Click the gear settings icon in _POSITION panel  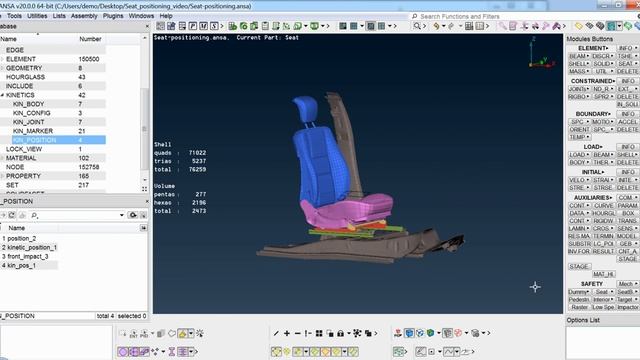(132, 215)
